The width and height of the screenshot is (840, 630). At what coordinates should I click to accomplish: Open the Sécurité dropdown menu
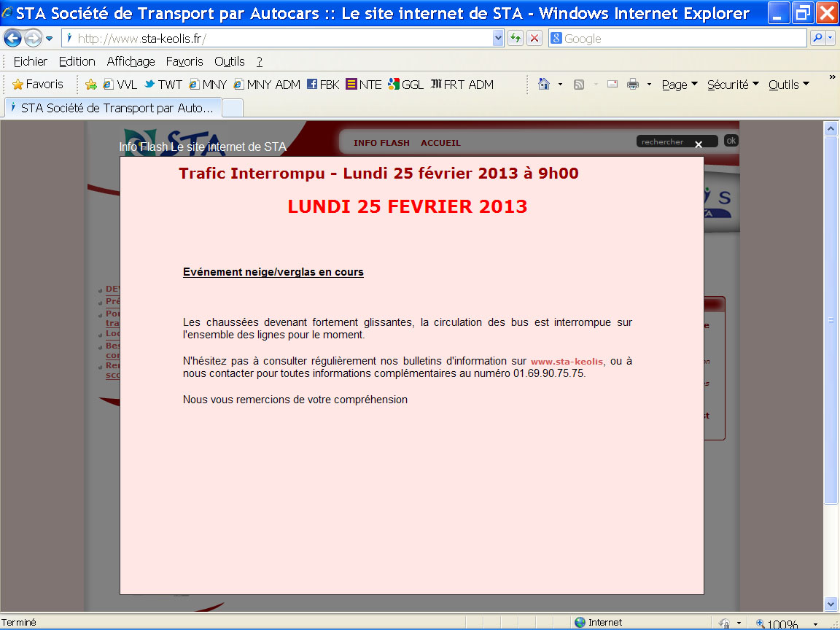pos(733,85)
